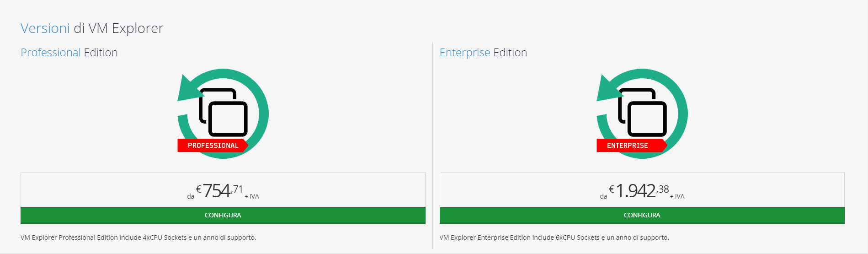The height and width of the screenshot is (254, 868).
Task: Click the red ENTERPRISE ribbon badge
Action: click(x=628, y=146)
